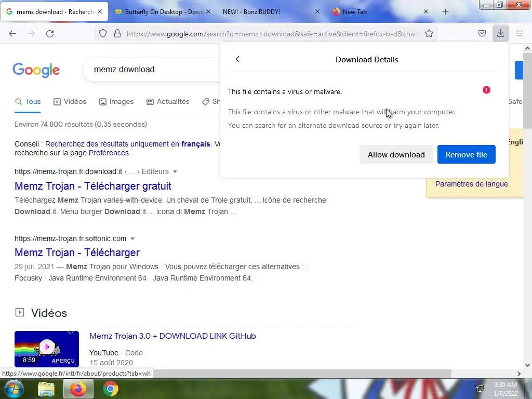Close the memz download tab
The image size is (532, 399).
click(x=100, y=11)
